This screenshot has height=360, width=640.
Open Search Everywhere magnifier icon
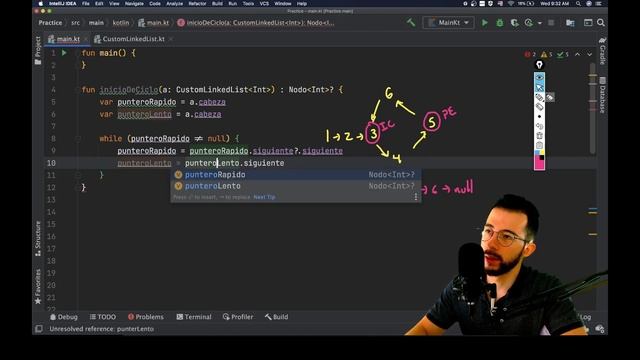[x=601, y=23]
